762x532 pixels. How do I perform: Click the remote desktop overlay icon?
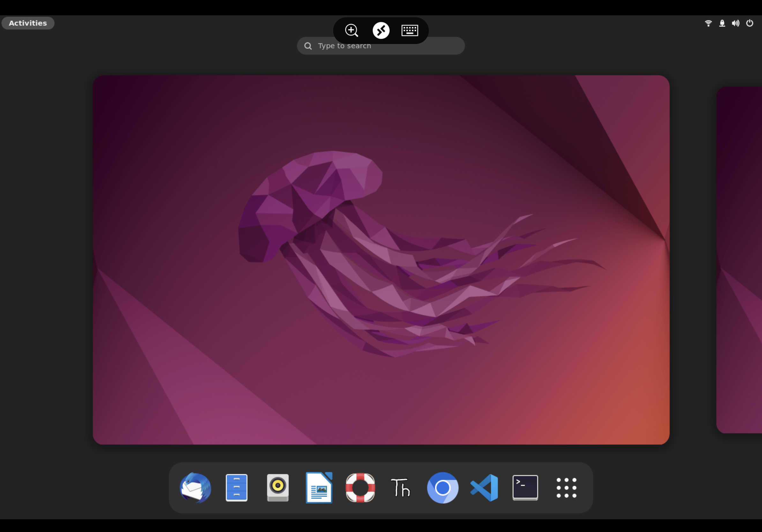tap(381, 31)
